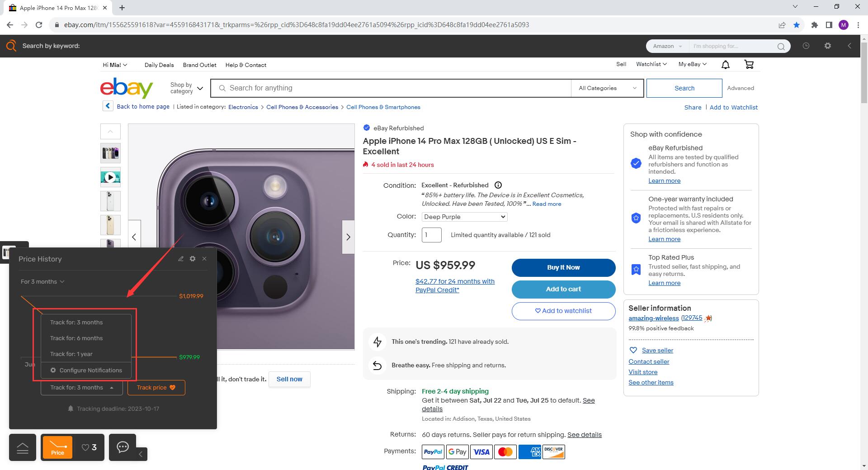Open Configure Notifications
This screenshot has height=470, width=868.
86,370
